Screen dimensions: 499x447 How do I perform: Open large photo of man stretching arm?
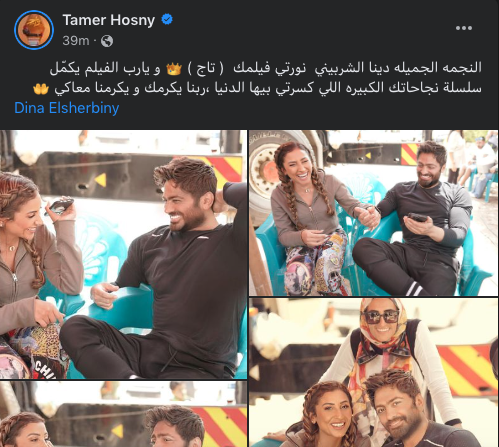(x=123, y=254)
